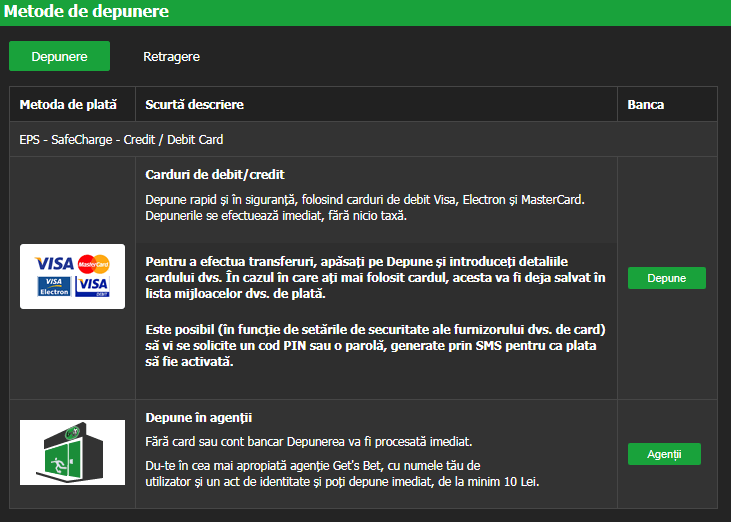Image resolution: width=731 pixels, height=522 pixels.
Task: Click the Visa Debit logo
Action: click(93, 287)
